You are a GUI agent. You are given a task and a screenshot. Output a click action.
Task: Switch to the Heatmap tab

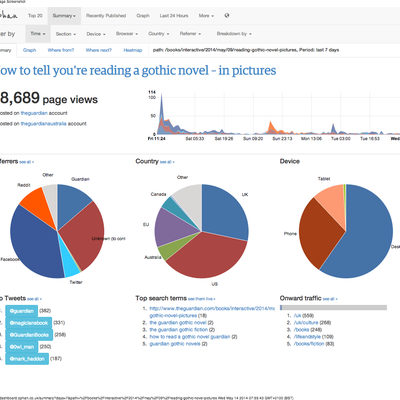[133, 50]
